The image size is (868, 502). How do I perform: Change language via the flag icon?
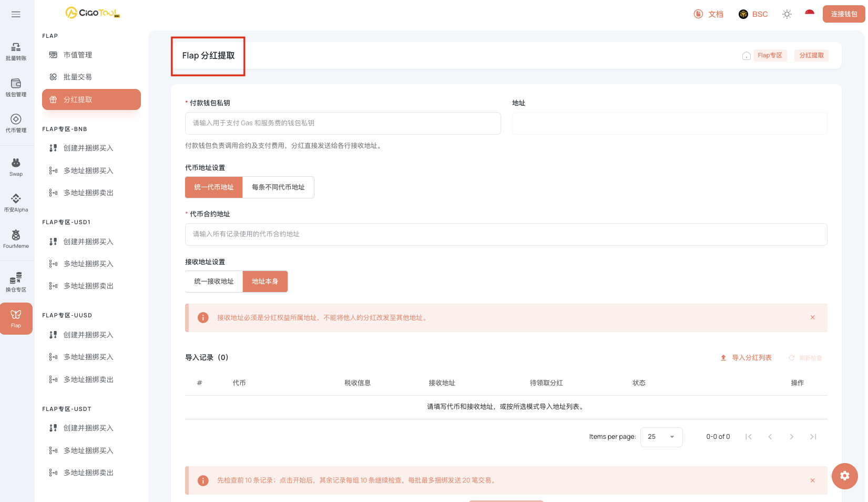(x=810, y=13)
